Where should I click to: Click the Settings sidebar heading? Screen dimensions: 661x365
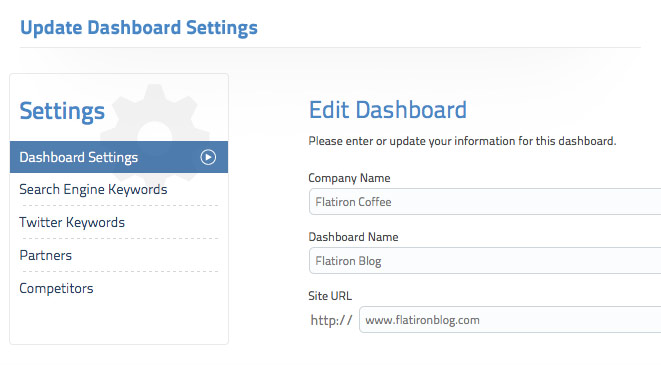[62, 111]
